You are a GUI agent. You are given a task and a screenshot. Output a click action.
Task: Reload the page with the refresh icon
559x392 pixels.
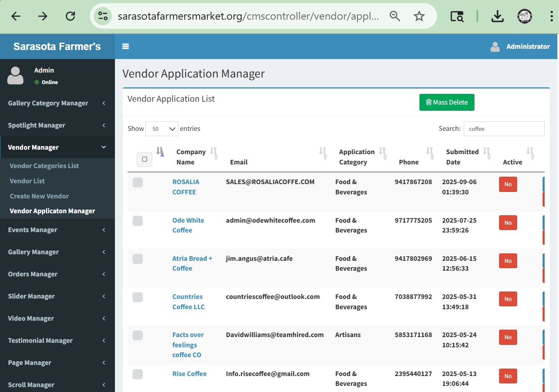[x=71, y=16]
